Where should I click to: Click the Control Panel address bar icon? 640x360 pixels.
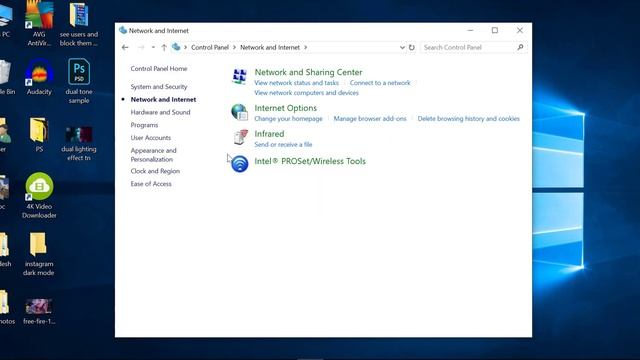[x=176, y=47]
